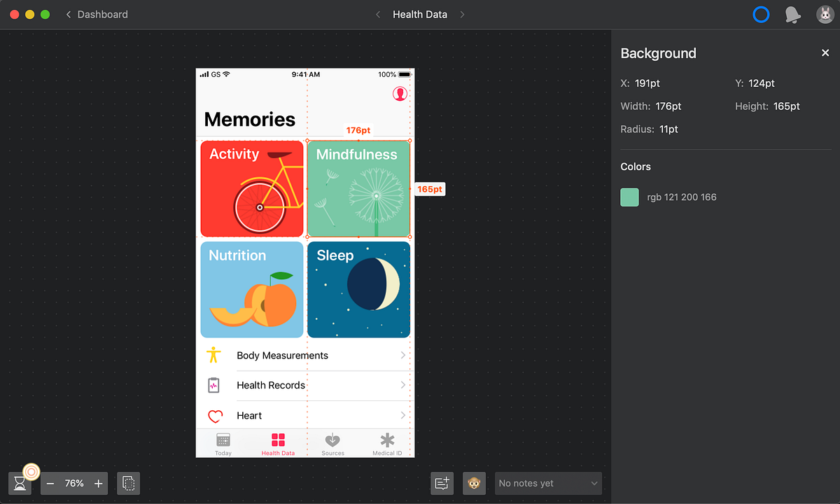
Task: Click the rgb 121 200 166 color swatch
Action: [x=629, y=197]
